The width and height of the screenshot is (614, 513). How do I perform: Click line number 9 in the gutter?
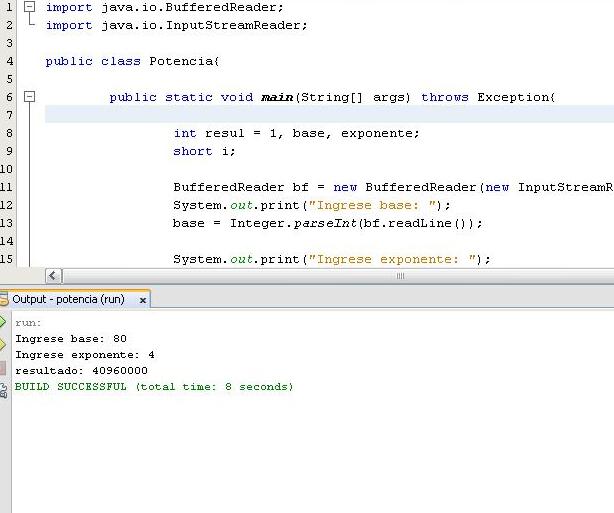coord(9,151)
